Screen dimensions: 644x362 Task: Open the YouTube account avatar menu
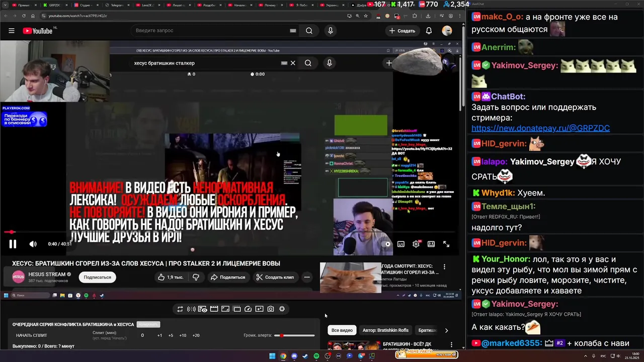pos(447,31)
